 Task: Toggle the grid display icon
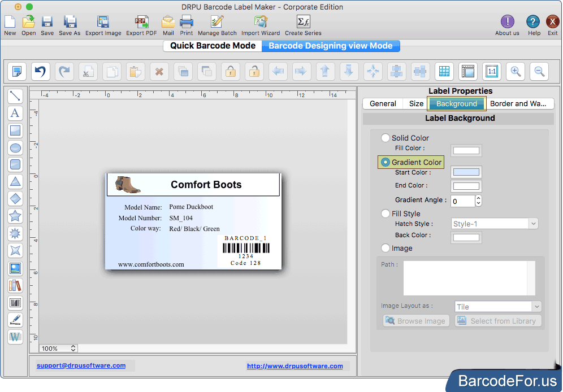pyautogui.click(x=444, y=71)
